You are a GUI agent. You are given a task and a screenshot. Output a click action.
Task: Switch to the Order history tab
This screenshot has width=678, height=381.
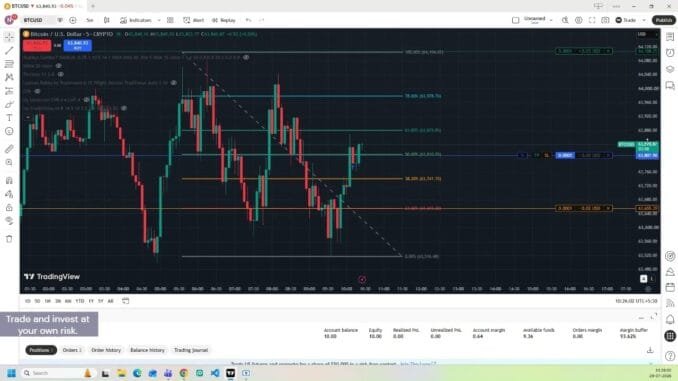point(106,350)
